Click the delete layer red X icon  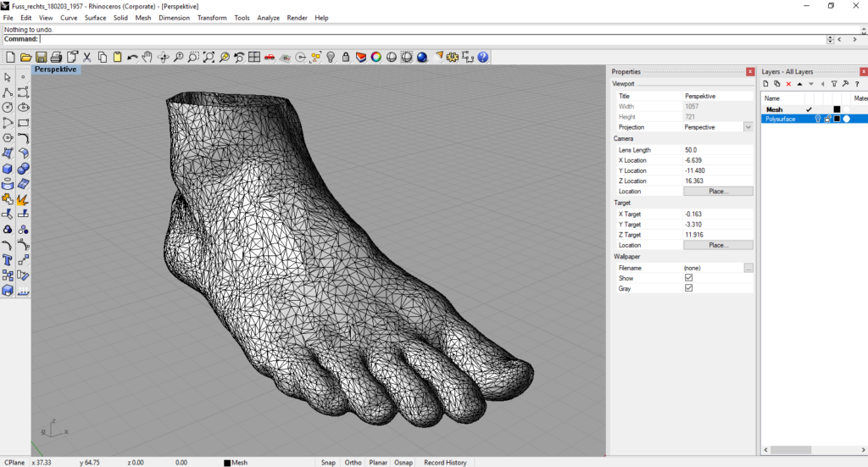[x=788, y=84]
